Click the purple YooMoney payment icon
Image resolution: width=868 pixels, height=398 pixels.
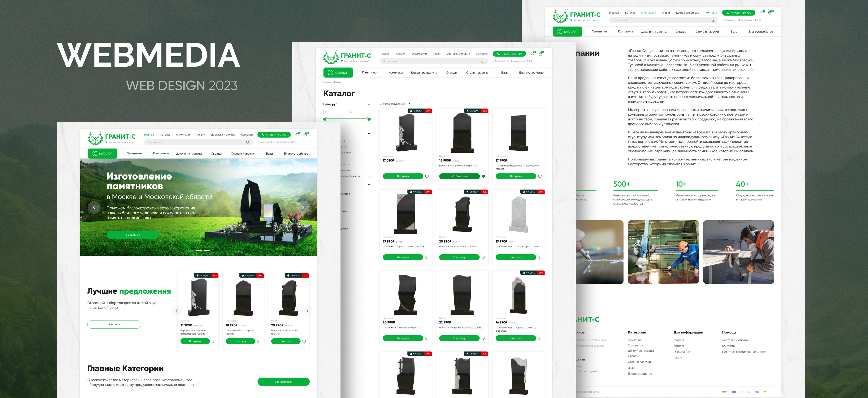[x=757, y=392]
